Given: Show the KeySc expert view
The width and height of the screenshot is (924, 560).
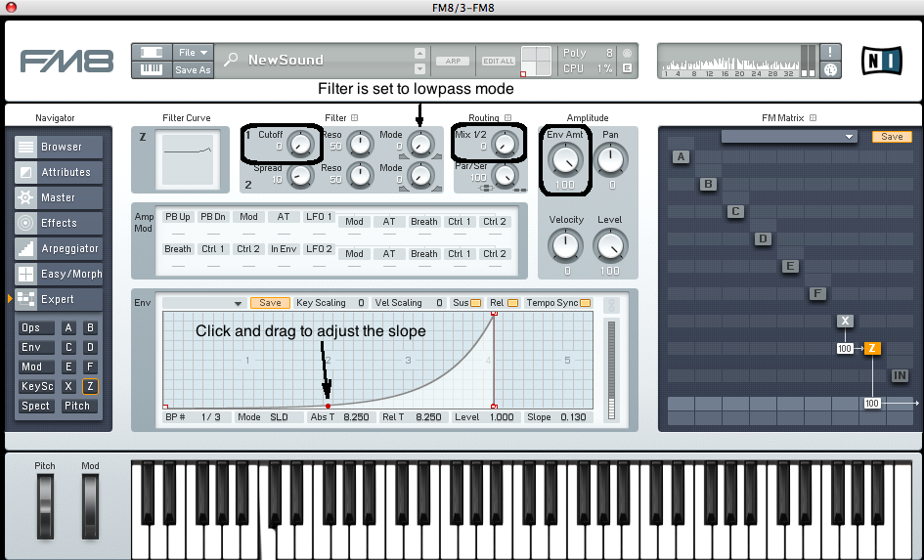Looking at the screenshot, I should (36, 386).
